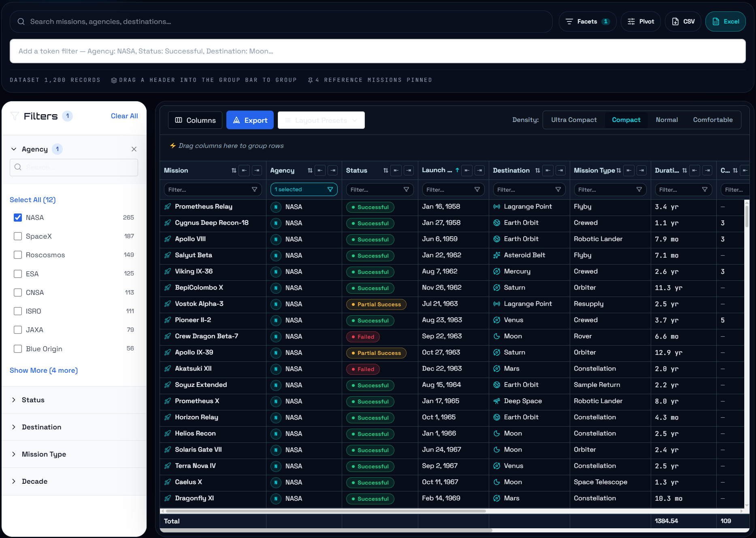This screenshot has height=538, width=756.
Task: Pin Mission Type column left
Action: (x=629, y=171)
